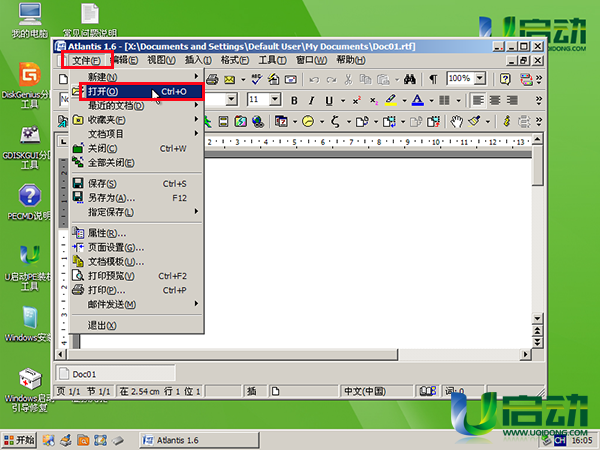
Task: Open the zoom 100% dropdown
Action: pos(479,79)
